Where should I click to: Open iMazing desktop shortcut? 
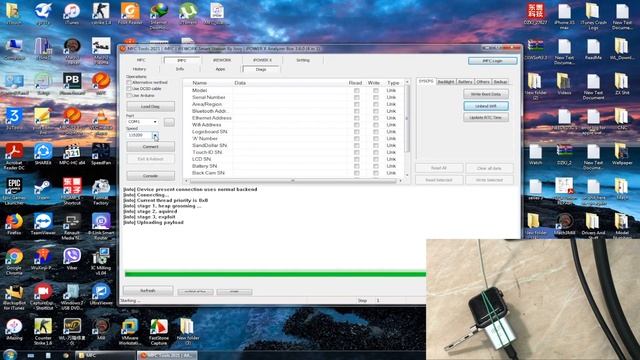click(14, 329)
